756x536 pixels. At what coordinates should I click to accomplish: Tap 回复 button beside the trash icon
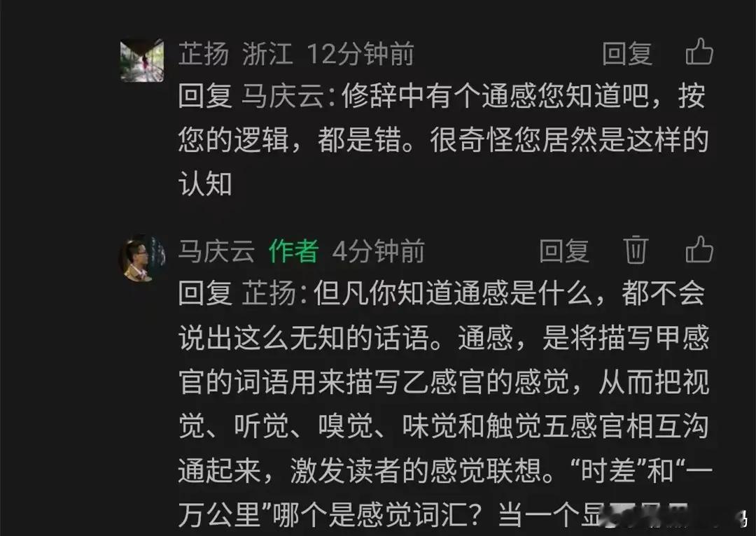tap(564, 251)
